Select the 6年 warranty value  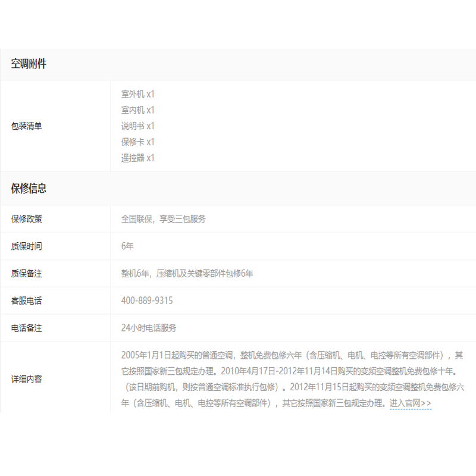pos(127,246)
